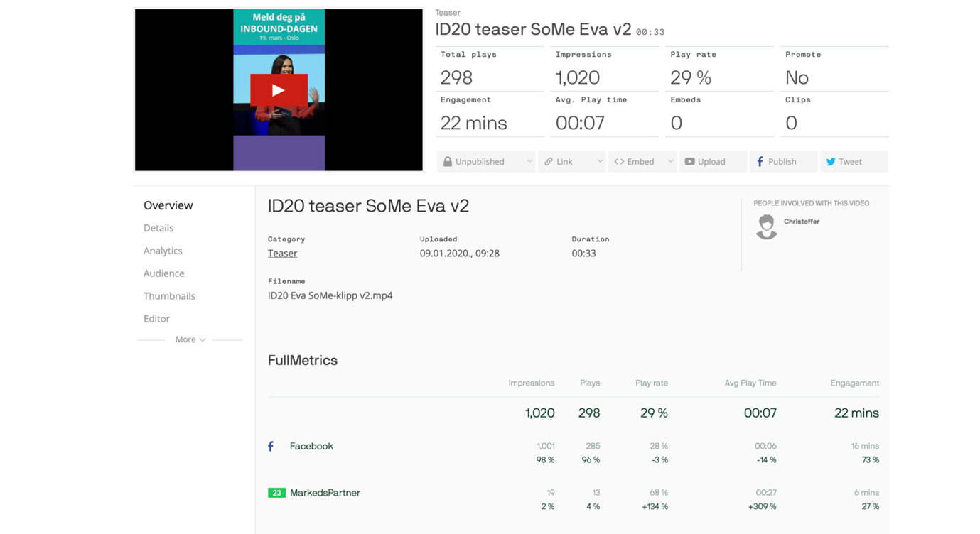
Task: Click the Play rate stat 29 %
Action: coord(691,77)
